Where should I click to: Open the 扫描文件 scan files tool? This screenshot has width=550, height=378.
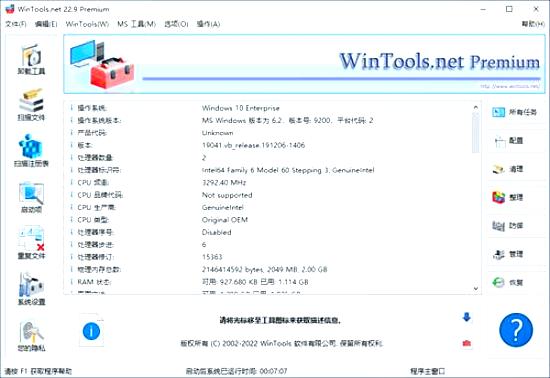click(x=31, y=104)
